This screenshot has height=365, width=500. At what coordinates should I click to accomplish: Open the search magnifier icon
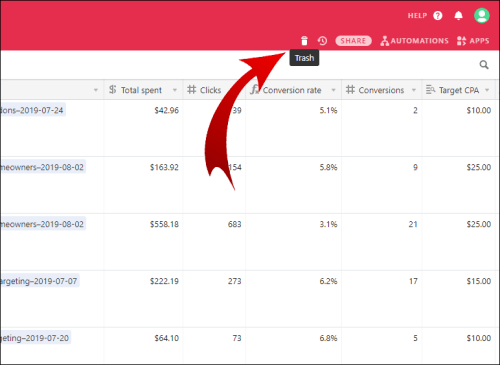click(x=484, y=65)
